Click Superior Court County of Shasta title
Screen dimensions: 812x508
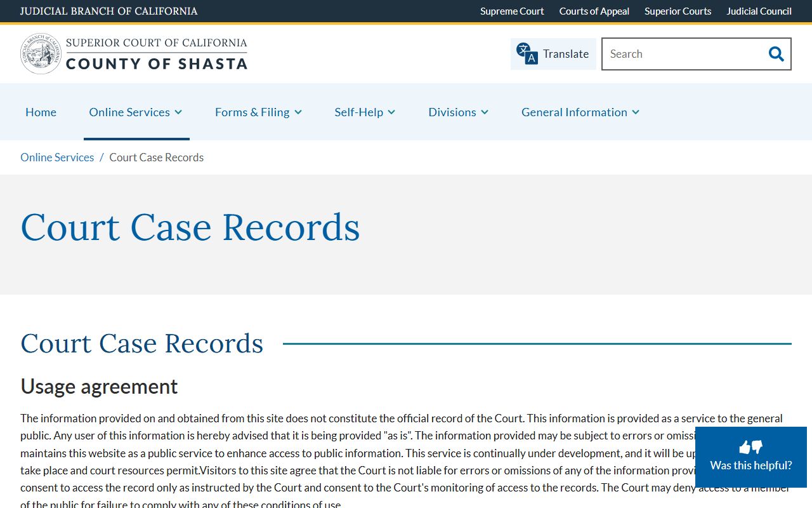click(x=157, y=54)
